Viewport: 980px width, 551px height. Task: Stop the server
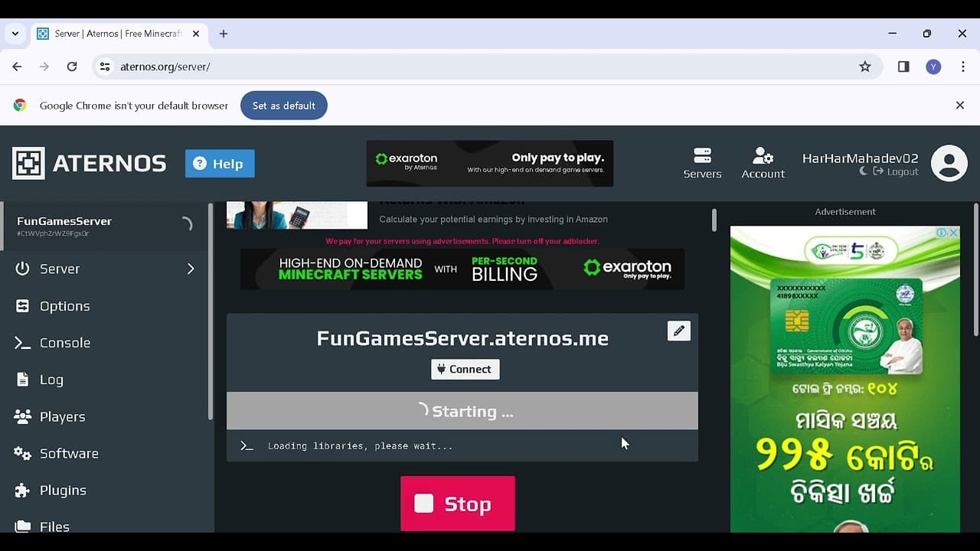point(458,504)
